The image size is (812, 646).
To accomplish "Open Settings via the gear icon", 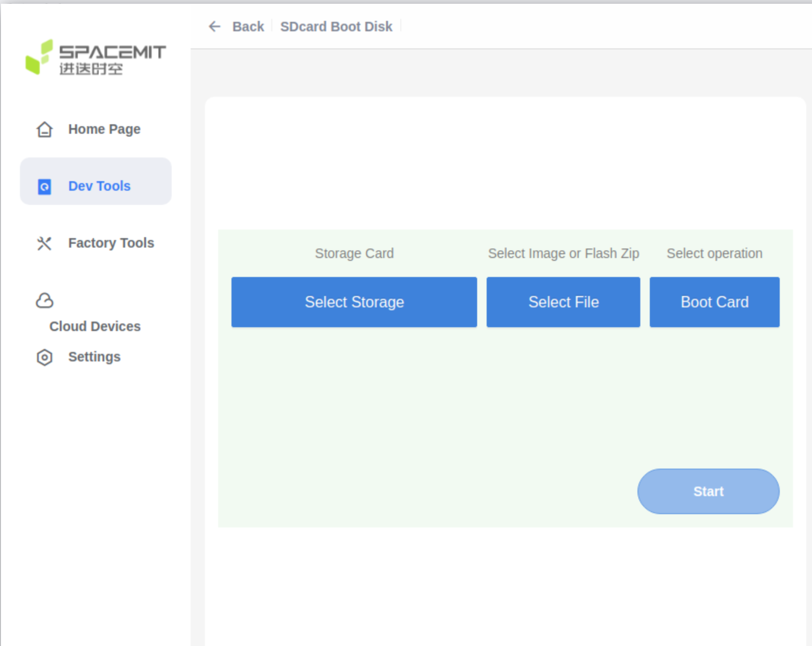I will point(44,357).
